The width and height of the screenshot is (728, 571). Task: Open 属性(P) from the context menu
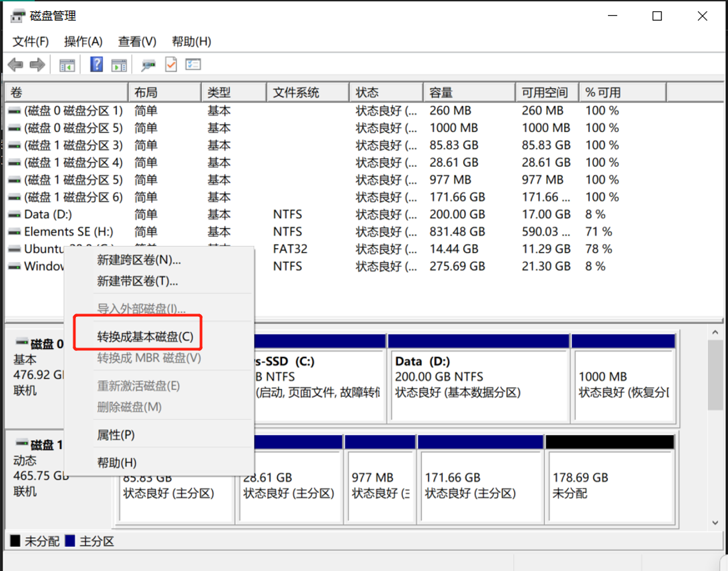(159, 435)
